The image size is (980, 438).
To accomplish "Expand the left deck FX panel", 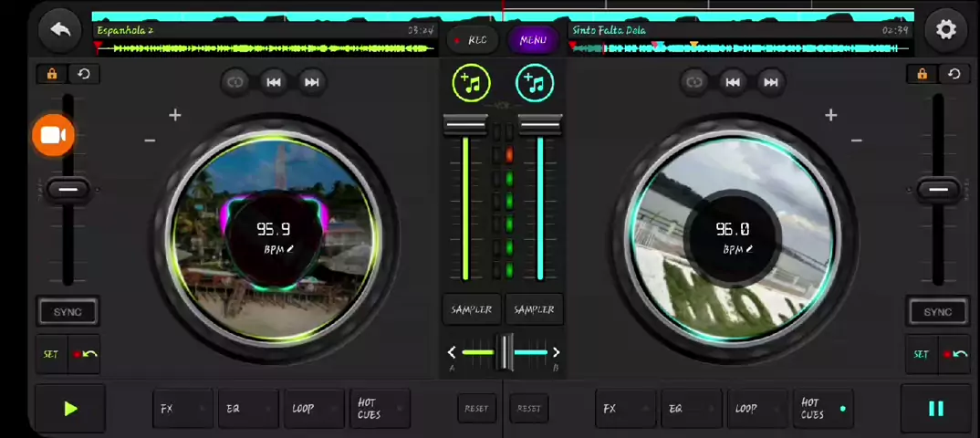I will (183, 409).
